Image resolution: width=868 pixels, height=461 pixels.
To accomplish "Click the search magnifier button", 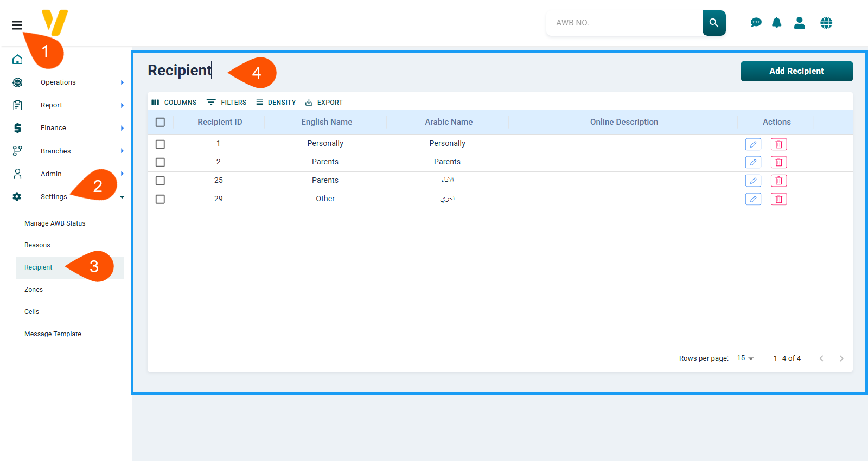I will (x=713, y=23).
